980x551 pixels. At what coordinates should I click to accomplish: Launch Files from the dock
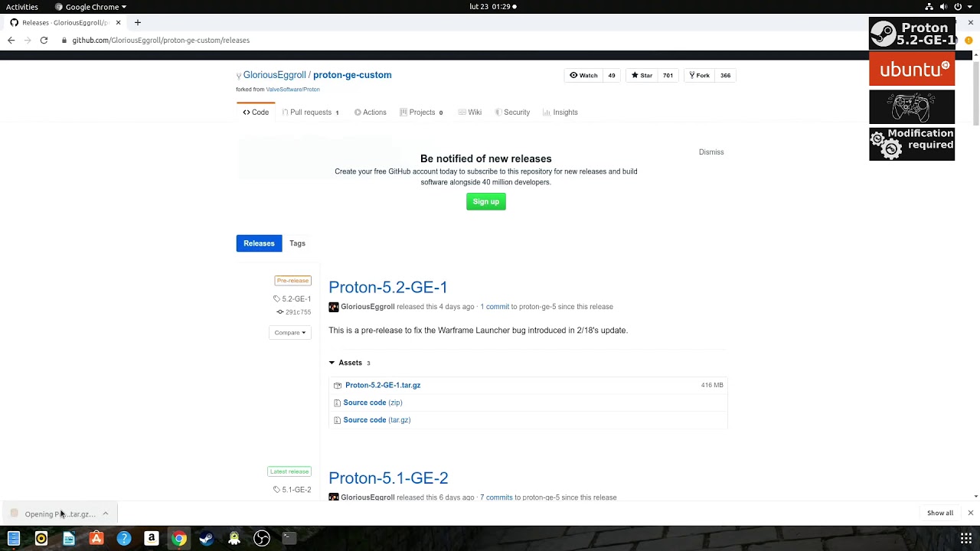tap(14, 539)
